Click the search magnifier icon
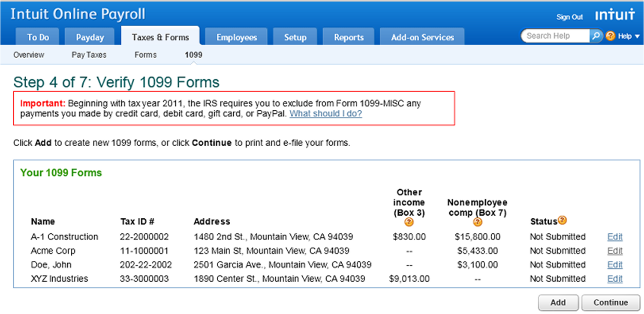Screen dimensions: 644x314 pyautogui.click(x=596, y=36)
